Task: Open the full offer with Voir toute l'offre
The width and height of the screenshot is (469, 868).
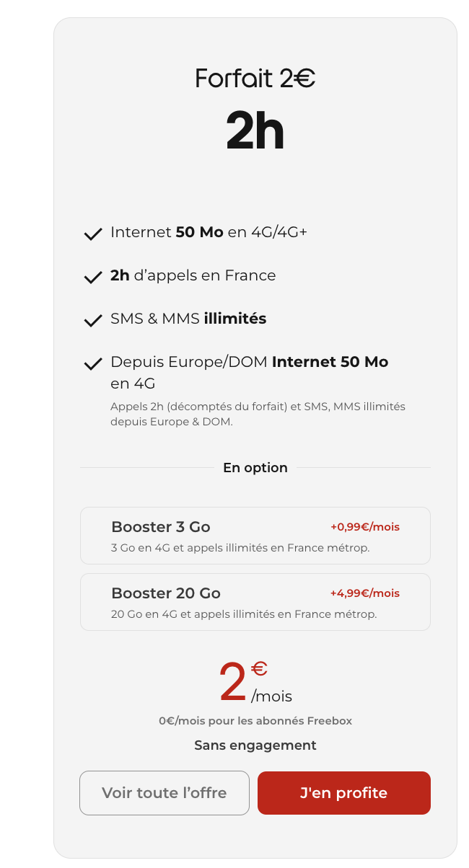Action: tap(165, 793)
